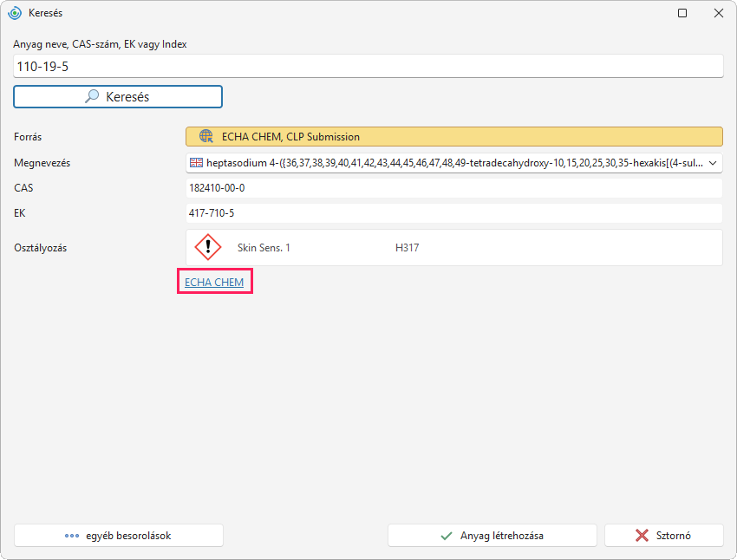Maximize the Keresés window
The width and height of the screenshot is (737, 560).
click(x=682, y=13)
